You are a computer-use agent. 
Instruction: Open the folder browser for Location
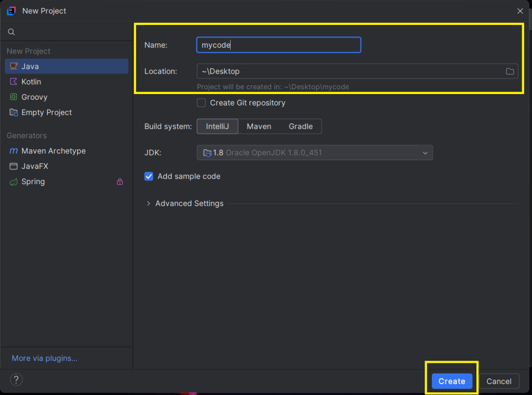point(510,71)
